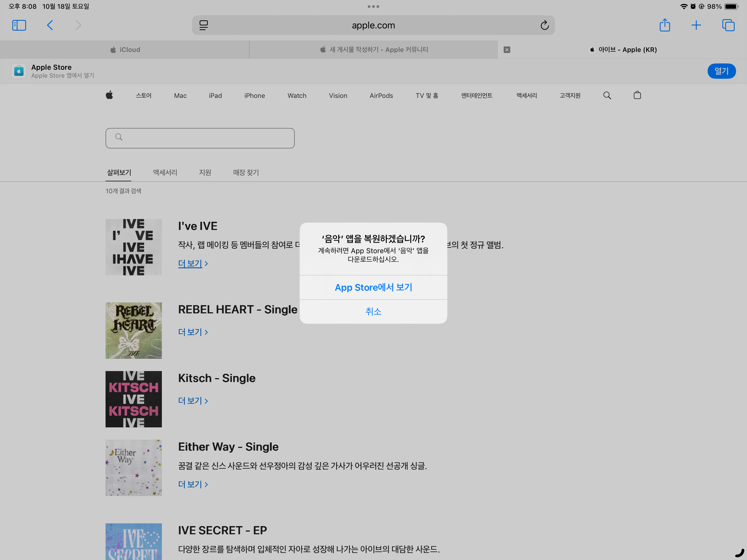Open the share sheet icon
The image size is (747, 560).
665,25
